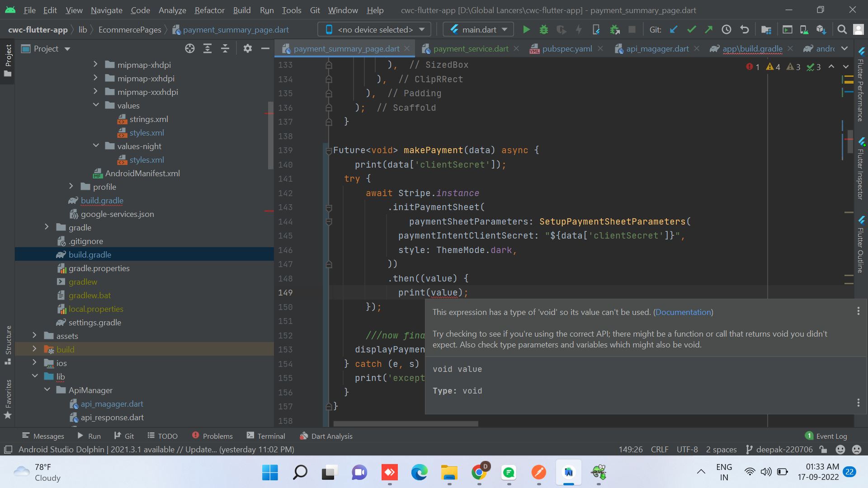Open the Navigate menu

tap(107, 10)
